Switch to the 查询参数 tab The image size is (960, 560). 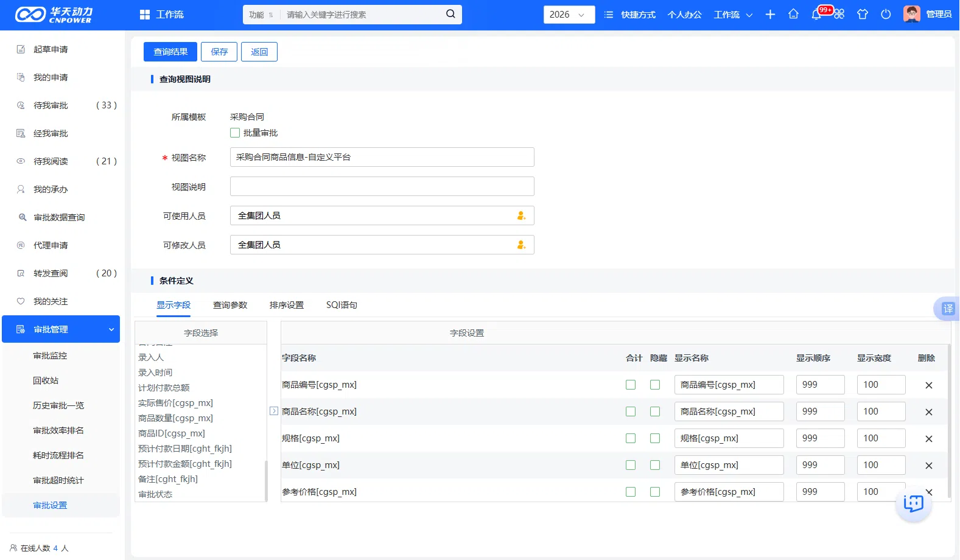[x=230, y=305]
